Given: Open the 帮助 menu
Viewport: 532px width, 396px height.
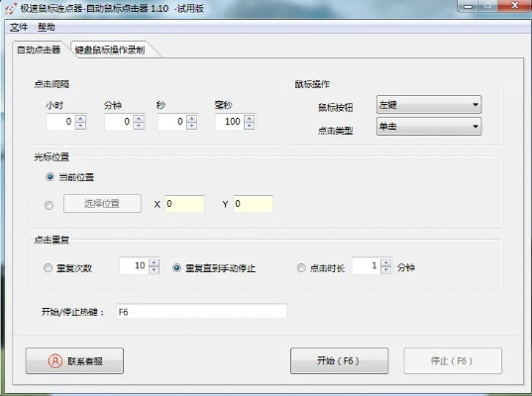Looking at the screenshot, I should point(47,27).
